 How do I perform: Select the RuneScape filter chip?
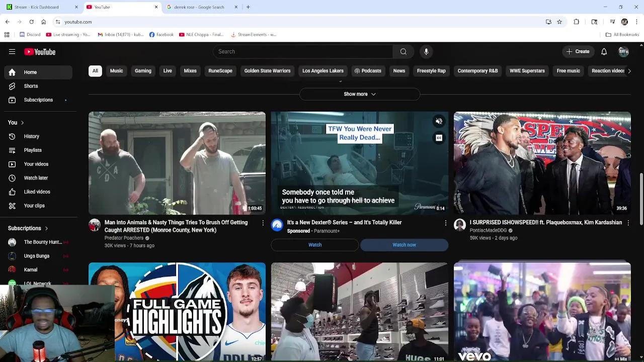[220, 71]
